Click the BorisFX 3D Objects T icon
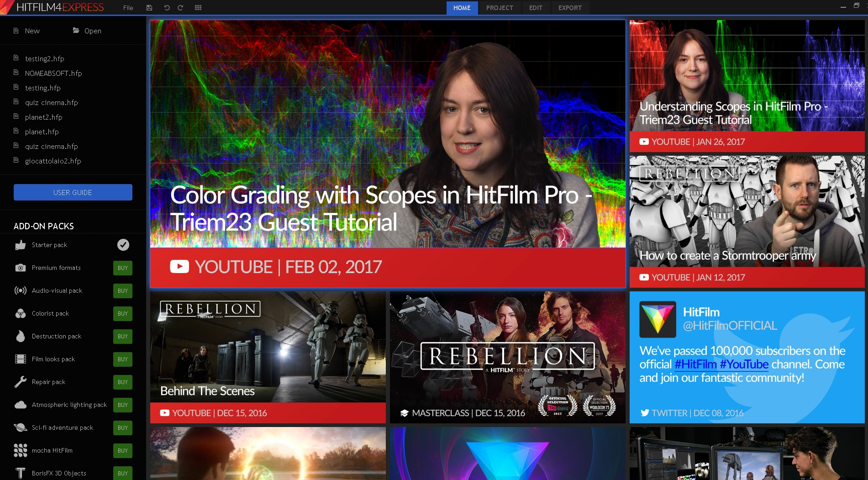 [21, 473]
